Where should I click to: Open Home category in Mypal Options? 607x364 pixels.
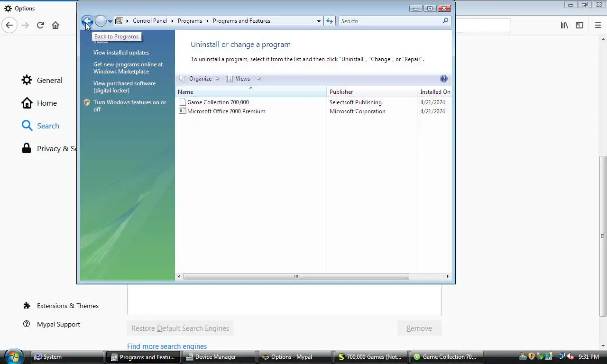pyautogui.click(x=39, y=103)
